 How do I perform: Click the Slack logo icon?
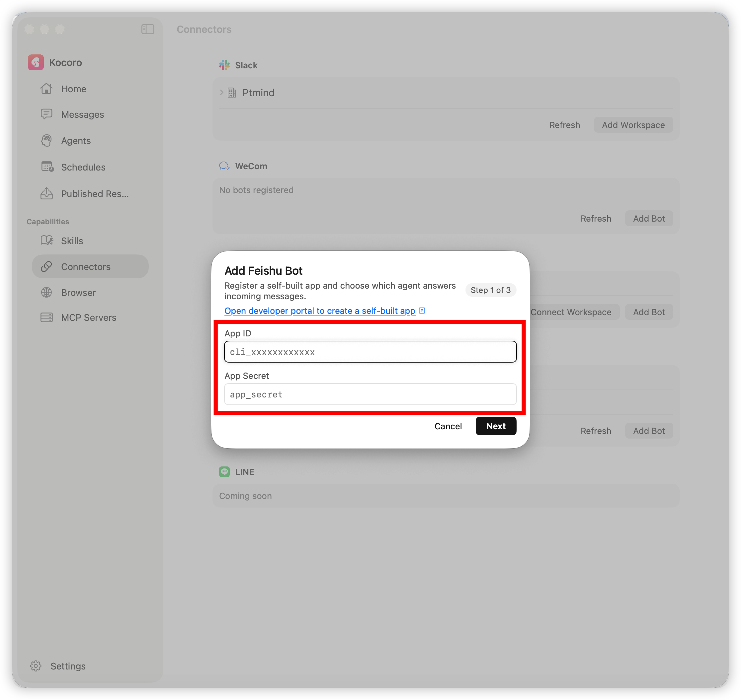coord(224,65)
